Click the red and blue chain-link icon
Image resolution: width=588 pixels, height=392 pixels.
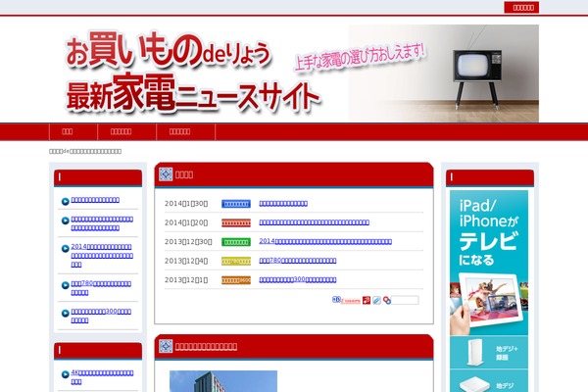click(x=387, y=300)
